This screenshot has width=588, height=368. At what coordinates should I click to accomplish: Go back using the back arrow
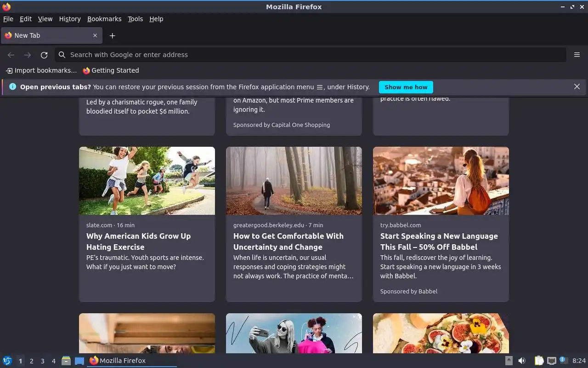pos(11,55)
